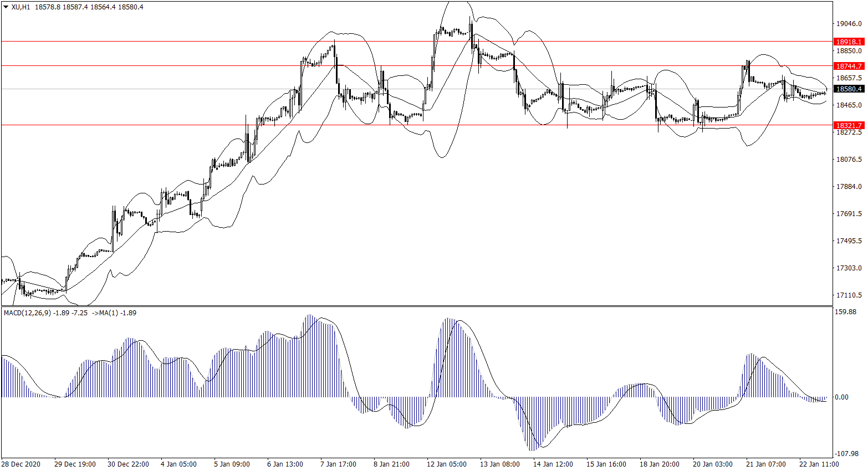Click the 19046.0 price scale value
The width and height of the screenshot is (868, 471).
click(x=849, y=24)
